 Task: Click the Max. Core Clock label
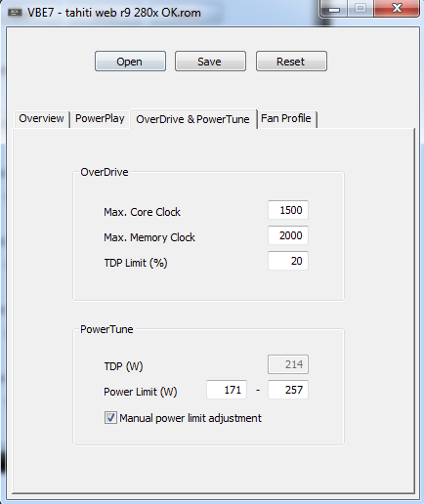click(142, 212)
